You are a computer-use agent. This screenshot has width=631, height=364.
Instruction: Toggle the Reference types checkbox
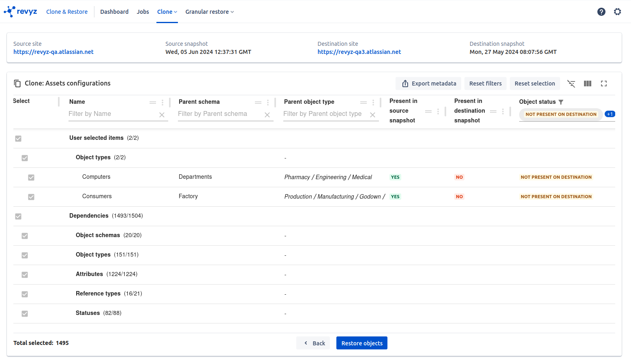pyautogui.click(x=25, y=294)
